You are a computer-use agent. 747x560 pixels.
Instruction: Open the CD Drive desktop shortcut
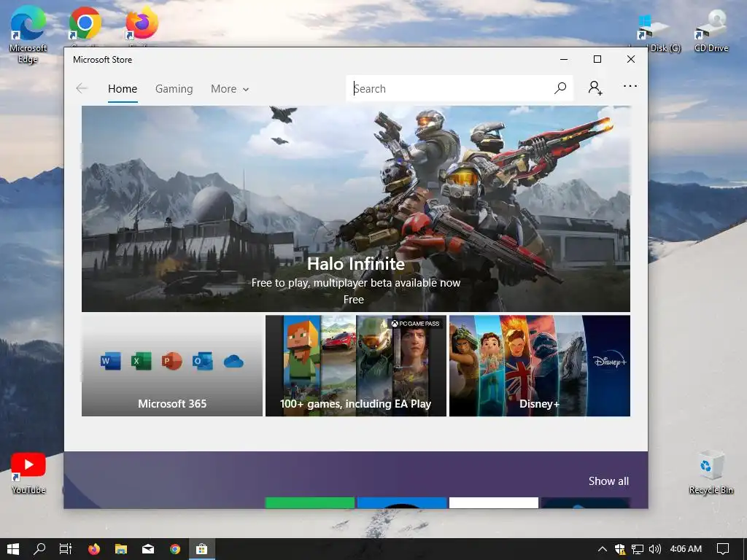click(x=711, y=31)
